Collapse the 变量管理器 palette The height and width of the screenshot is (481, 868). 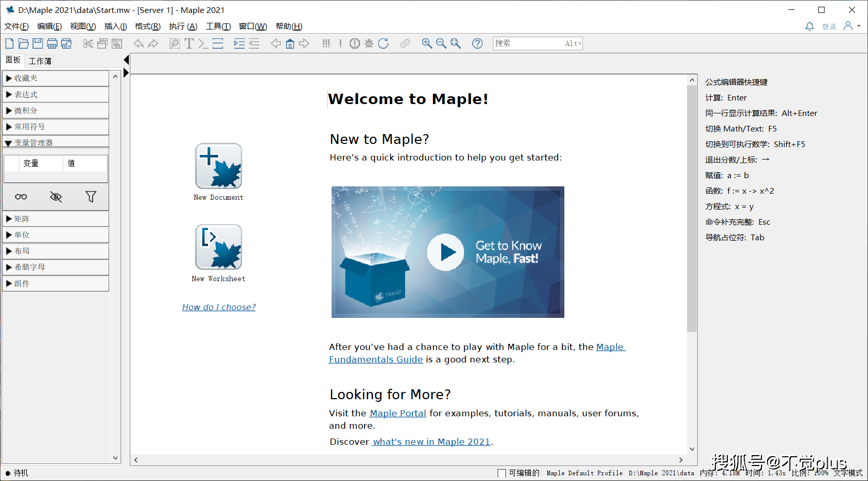click(55, 142)
